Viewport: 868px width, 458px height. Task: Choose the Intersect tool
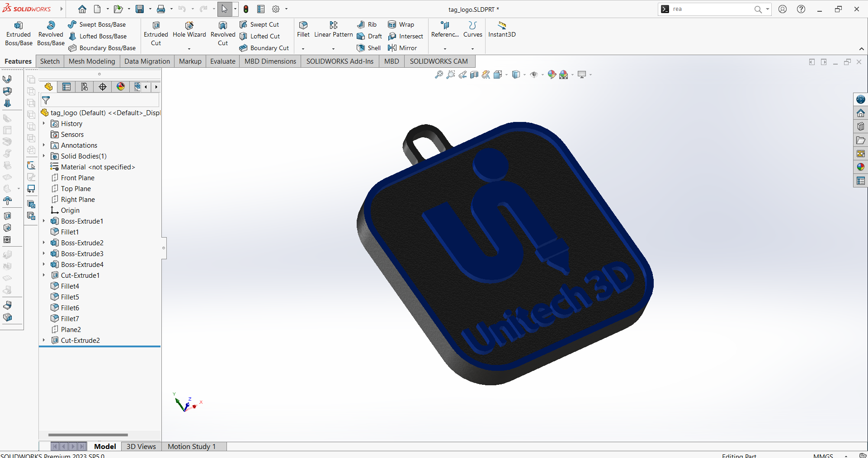coord(406,36)
